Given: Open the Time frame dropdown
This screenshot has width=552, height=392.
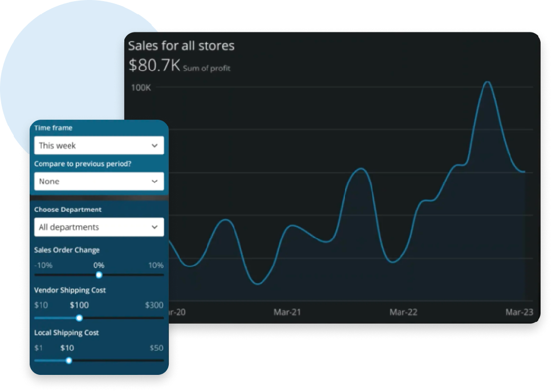Looking at the screenshot, I should click(98, 145).
